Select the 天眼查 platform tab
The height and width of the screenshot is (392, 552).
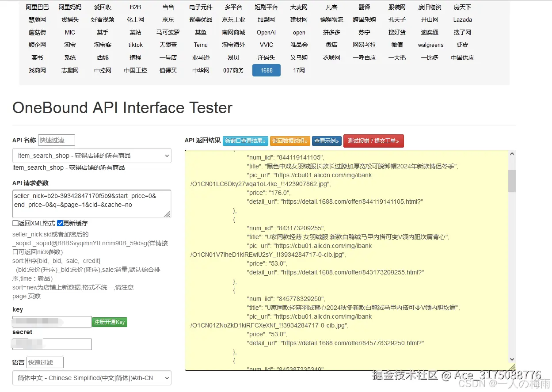pos(168,45)
